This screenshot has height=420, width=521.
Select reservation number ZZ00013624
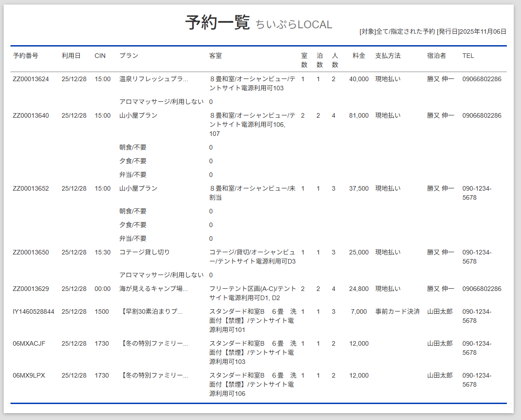tap(31, 79)
